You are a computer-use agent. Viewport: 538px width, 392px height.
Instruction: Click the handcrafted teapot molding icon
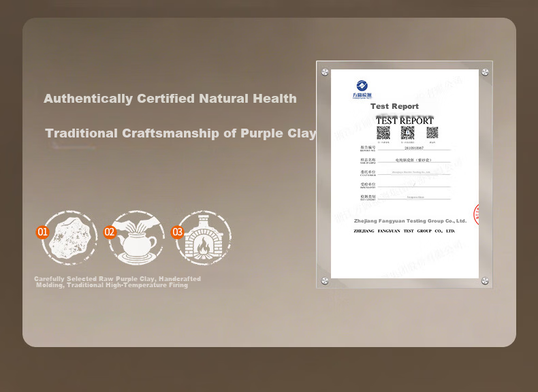click(137, 238)
